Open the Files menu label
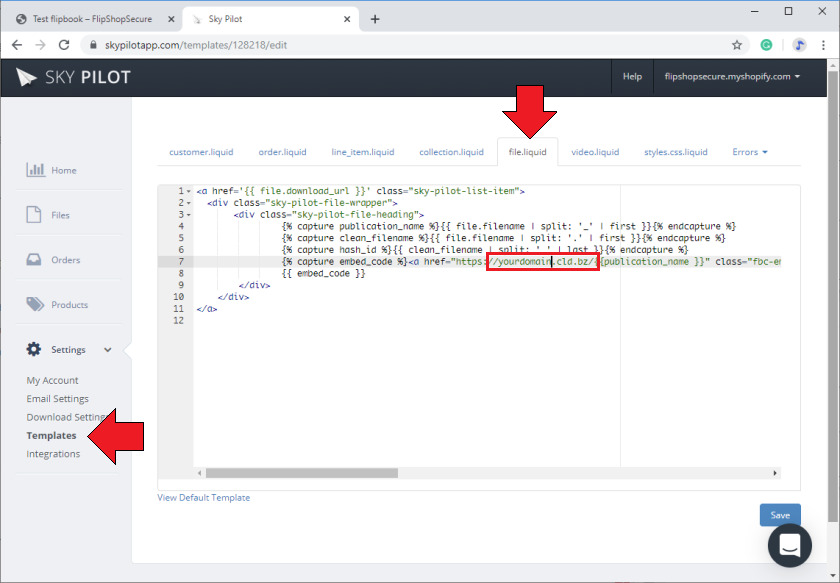840x583 pixels. tap(61, 215)
